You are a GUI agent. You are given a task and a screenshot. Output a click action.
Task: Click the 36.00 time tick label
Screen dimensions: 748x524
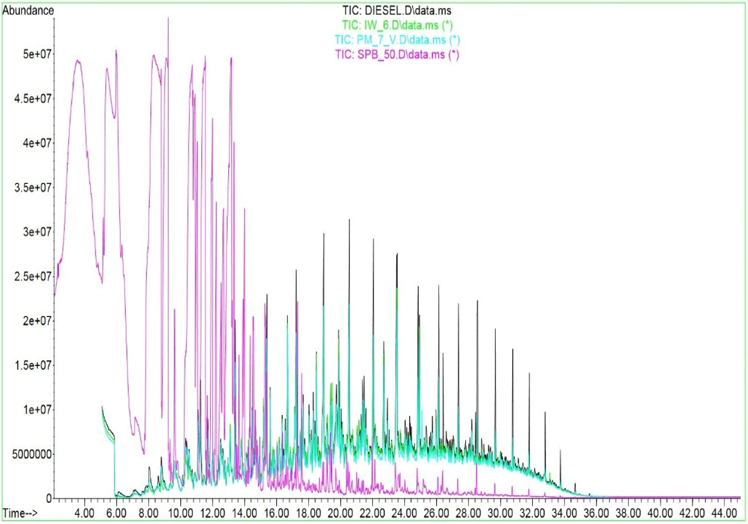point(596,514)
